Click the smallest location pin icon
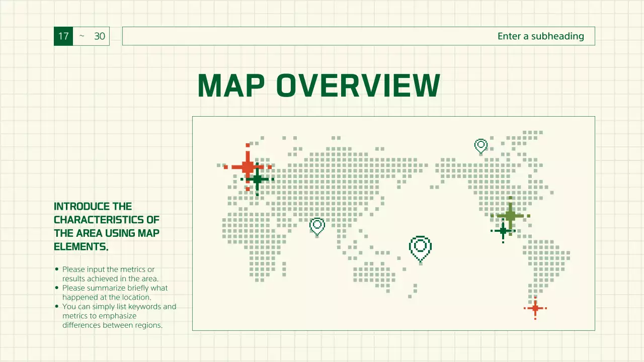The height and width of the screenshot is (362, 644). pyautogui.click(x=481, y=146)
